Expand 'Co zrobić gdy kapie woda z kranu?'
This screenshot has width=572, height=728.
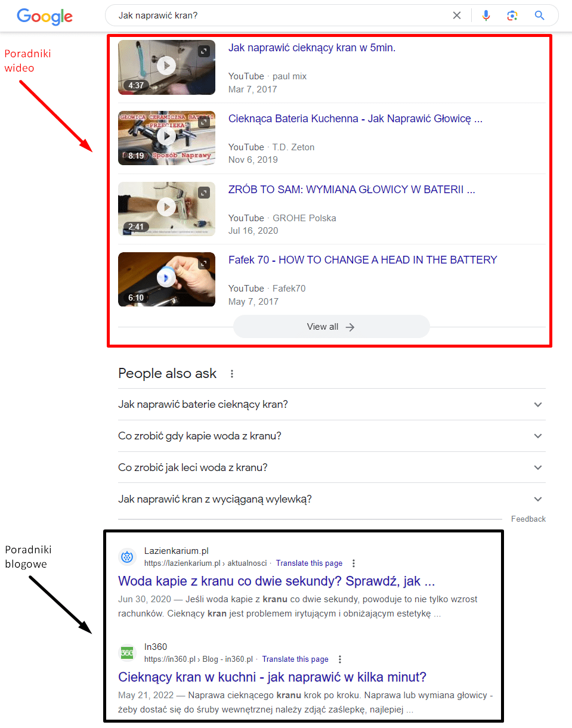coord(332,436)
